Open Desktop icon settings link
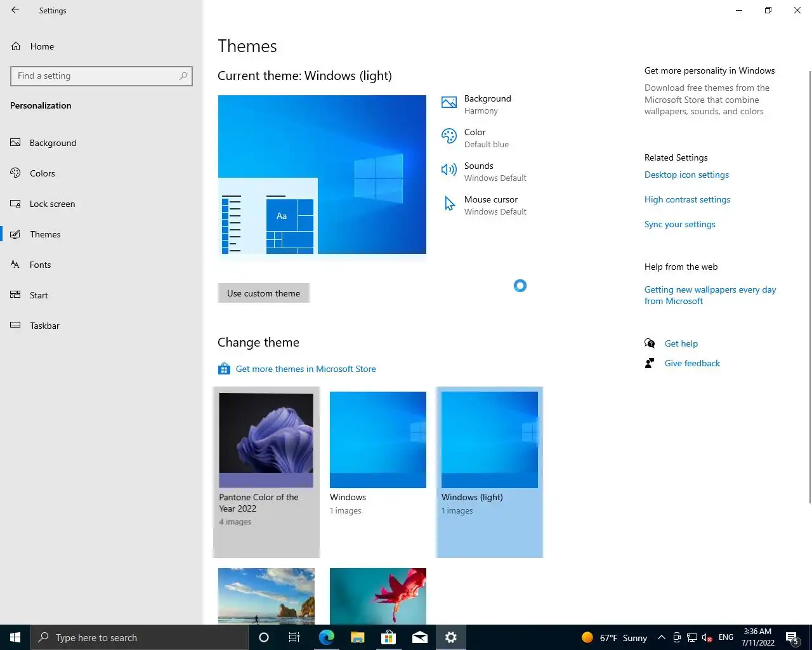This screenshot has height=650, width=812. (686, 175)
